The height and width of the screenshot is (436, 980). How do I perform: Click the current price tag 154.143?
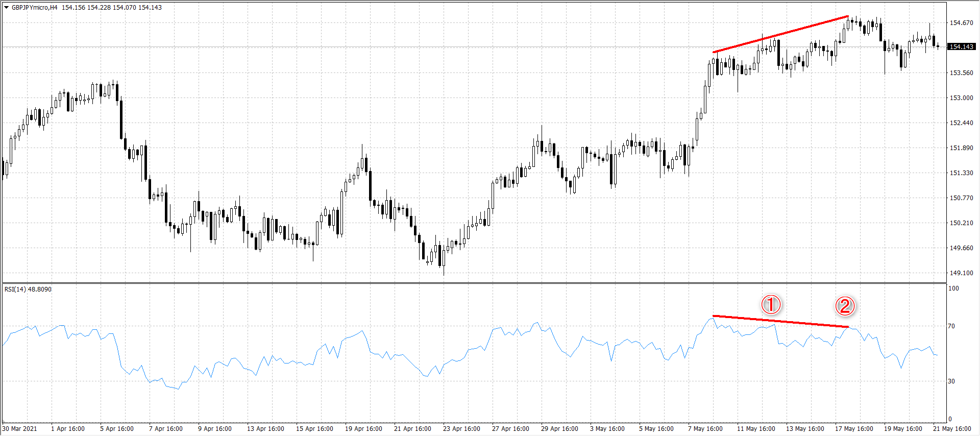[961, 47]
